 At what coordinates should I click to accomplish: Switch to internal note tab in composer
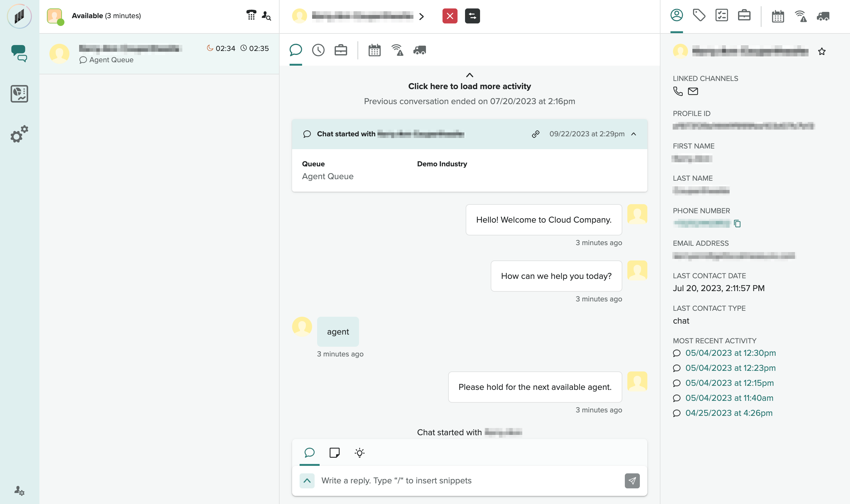[x=334, y=453]
